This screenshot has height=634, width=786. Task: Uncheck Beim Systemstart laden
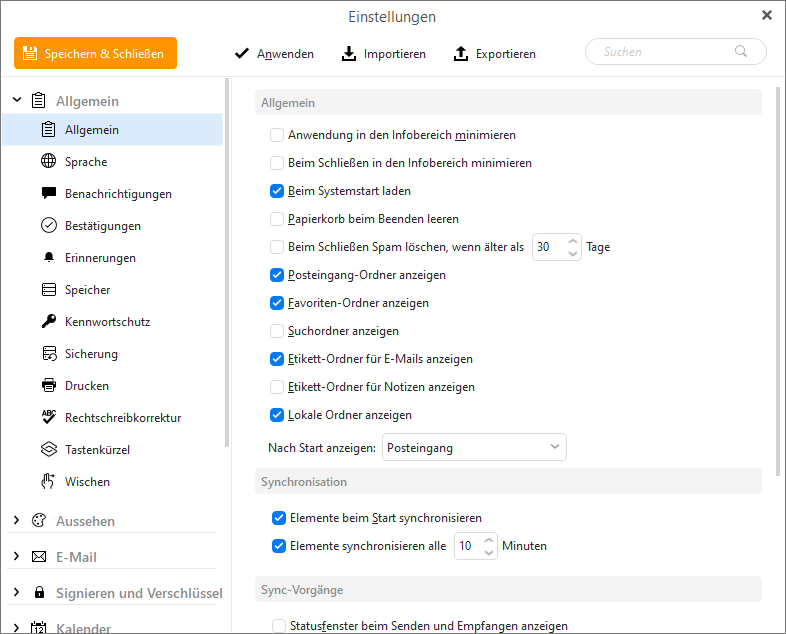(277, 191)
